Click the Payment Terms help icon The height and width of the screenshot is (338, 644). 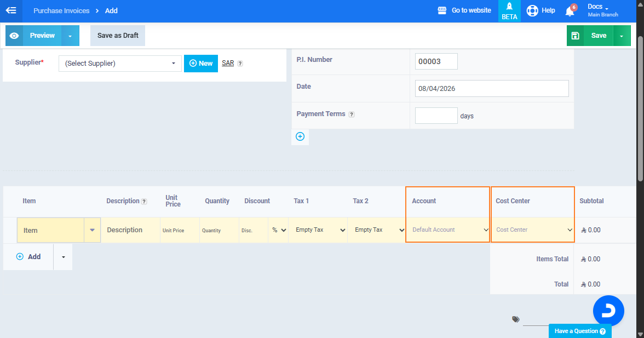point(352,114)
